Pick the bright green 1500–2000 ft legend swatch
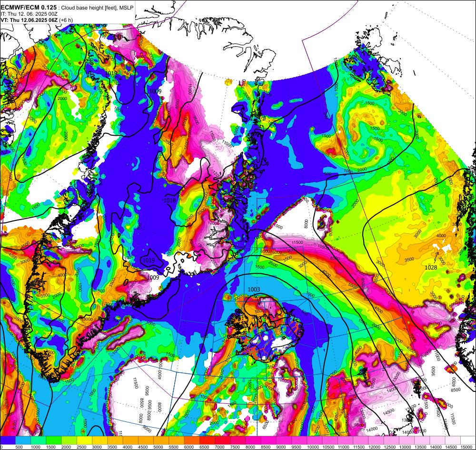Screen dimensions: 476x450 pyautogui.click(x=54, y=440)
